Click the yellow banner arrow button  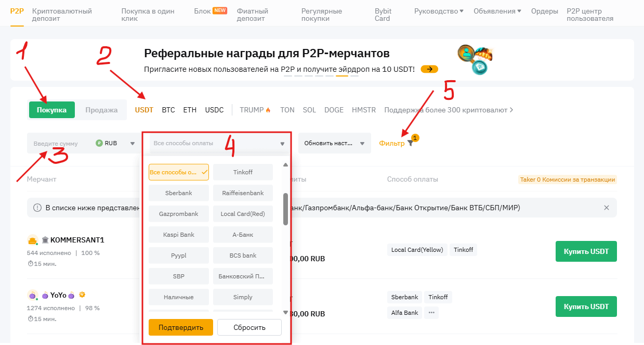[x=429, y=69]
